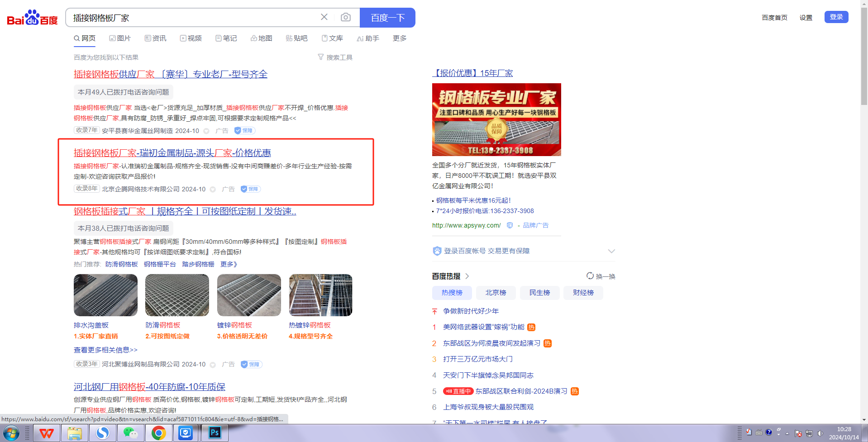This screenshot has height=442, width=868.
Task: Open the 贴吧 tab
Action: click(x=296, y=38)
